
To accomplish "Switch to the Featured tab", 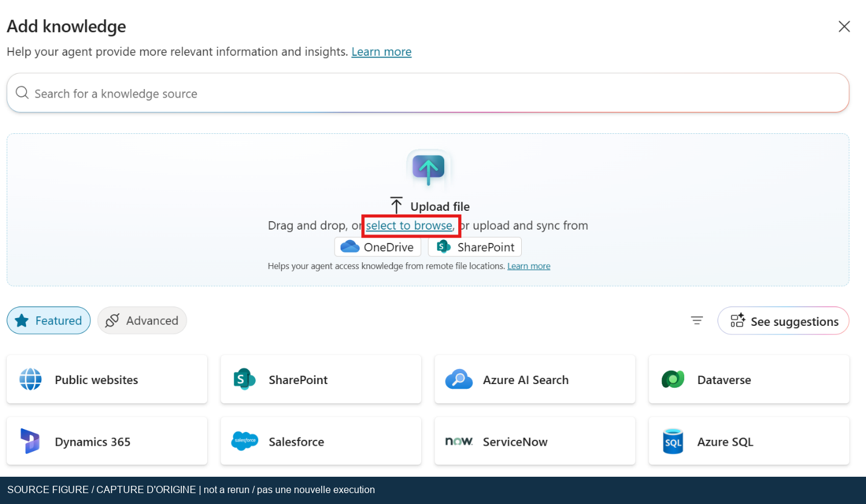I will pos(48,320).
